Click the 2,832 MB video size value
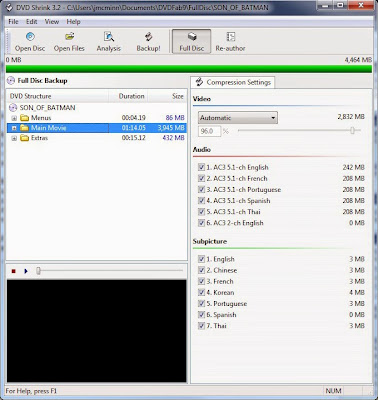Image resolution: width=378 pixels, height=400 pixels. coord(351,117)
